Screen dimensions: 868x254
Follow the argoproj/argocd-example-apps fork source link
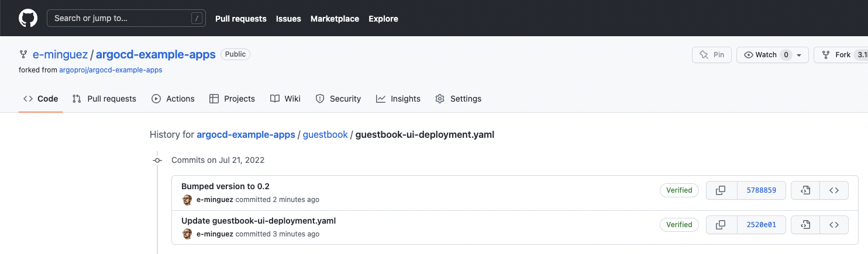pos(111,69)
